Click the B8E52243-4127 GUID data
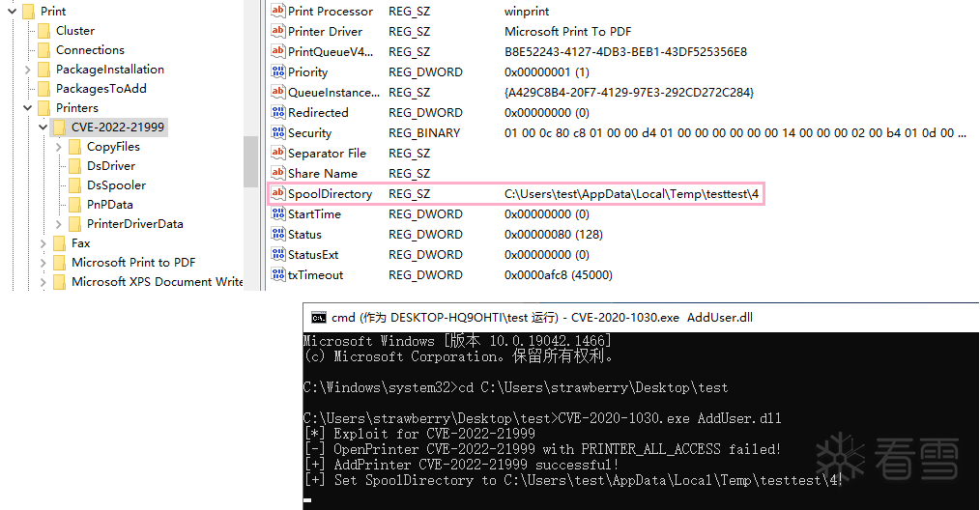 [x=625, y=52]
